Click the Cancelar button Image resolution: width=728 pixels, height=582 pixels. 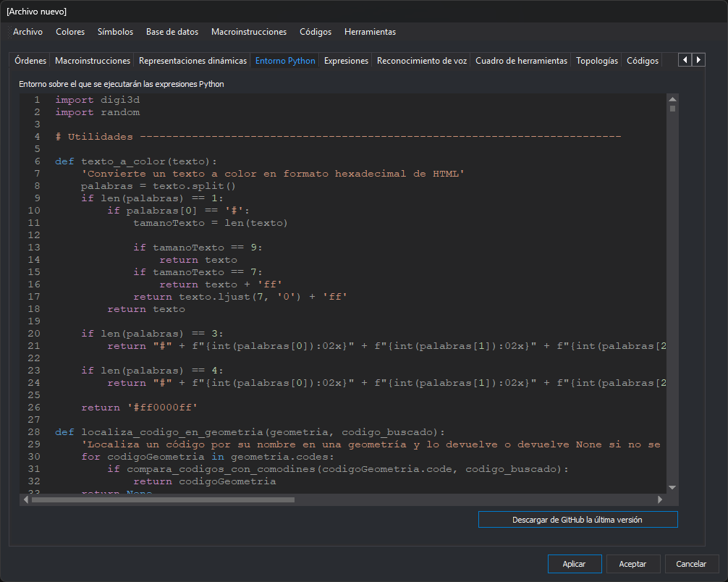[691, 564]
